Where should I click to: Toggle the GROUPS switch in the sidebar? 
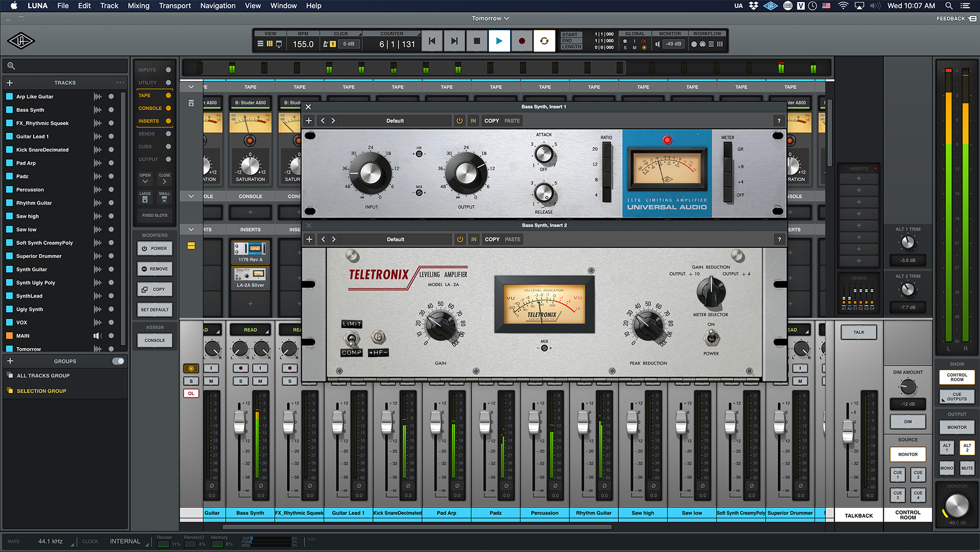119,361
